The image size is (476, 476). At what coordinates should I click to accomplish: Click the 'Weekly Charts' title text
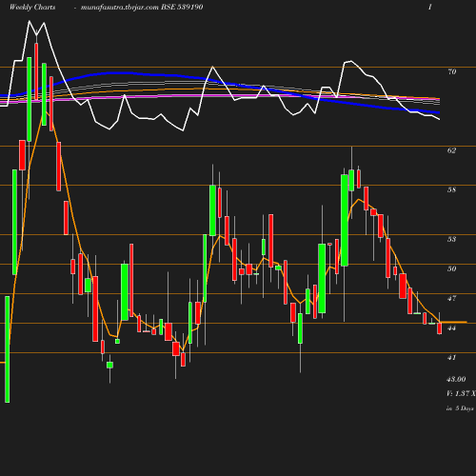(32, 8)
